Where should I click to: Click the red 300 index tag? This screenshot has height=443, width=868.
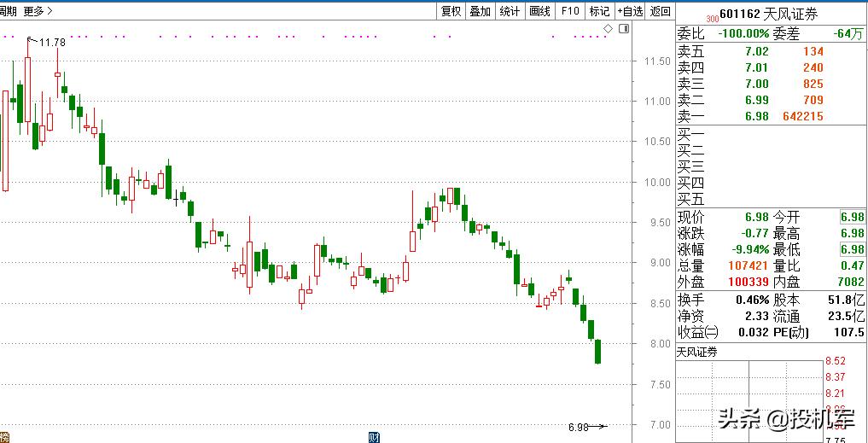[x=713, y=19]
